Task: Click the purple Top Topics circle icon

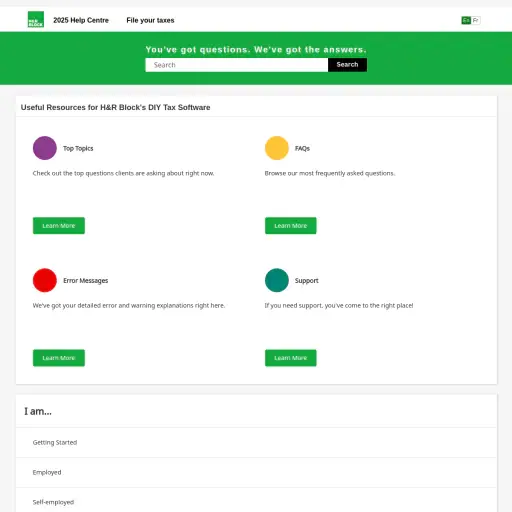Action: click(x=45, y=148)
